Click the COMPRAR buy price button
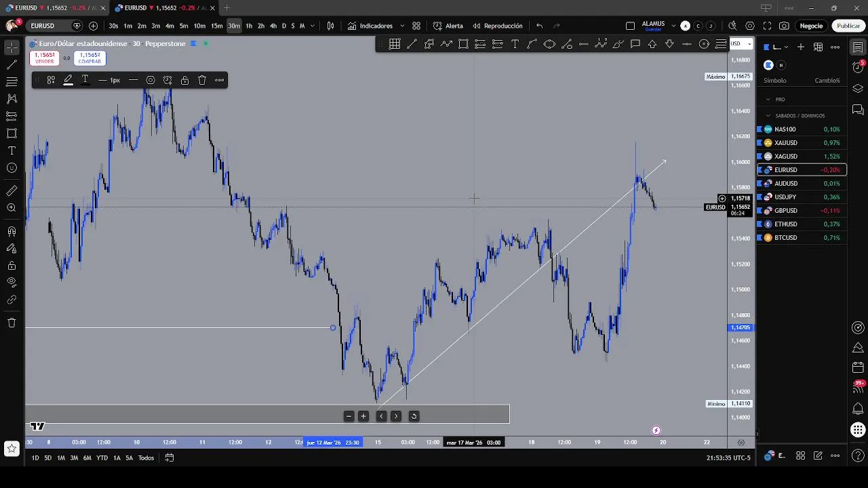 [x=90, y=58]
